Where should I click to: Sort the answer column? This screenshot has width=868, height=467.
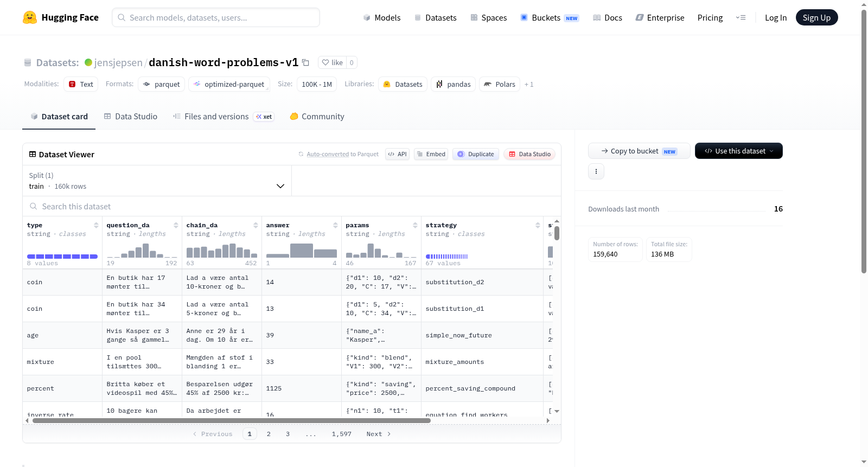coord(335,225)
